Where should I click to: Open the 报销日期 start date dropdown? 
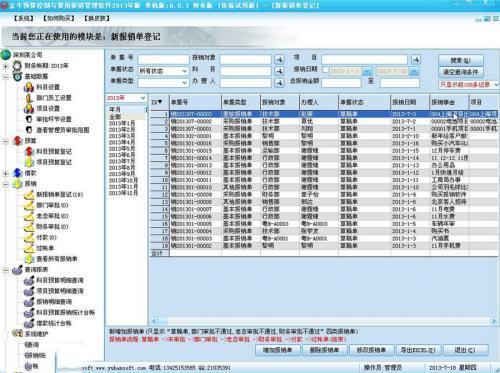coord(367,71)
